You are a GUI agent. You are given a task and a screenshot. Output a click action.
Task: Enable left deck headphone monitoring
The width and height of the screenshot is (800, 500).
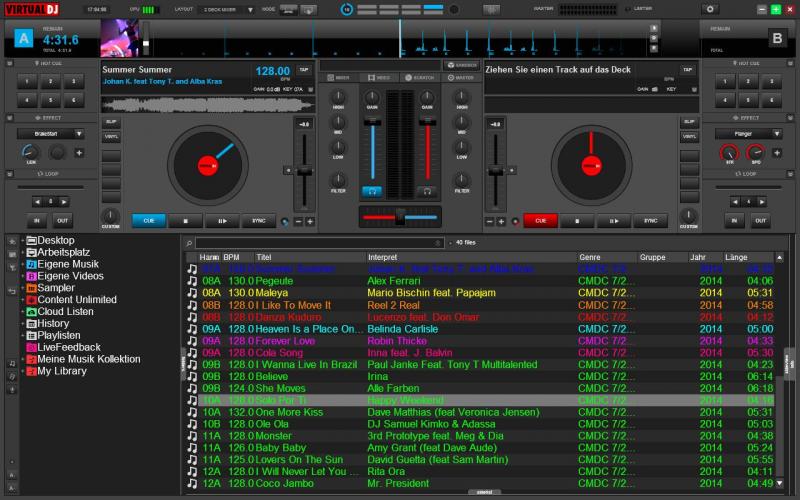click(x=372, y=190)
